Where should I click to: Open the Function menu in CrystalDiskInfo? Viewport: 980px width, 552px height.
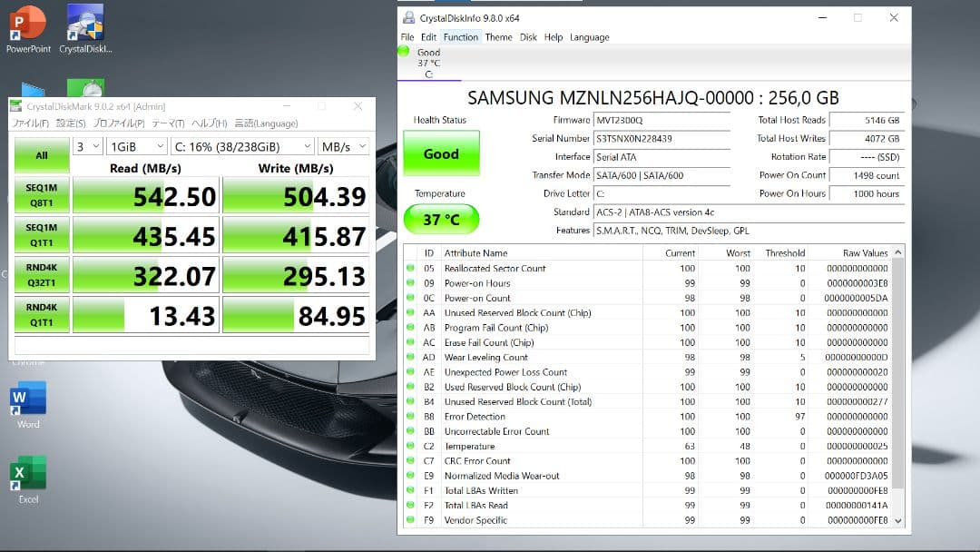tap(461, 37)
